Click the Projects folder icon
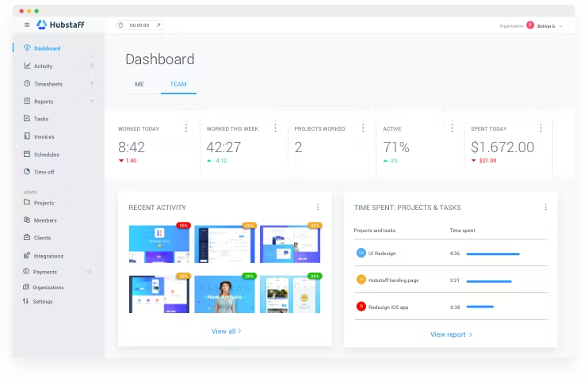Viewport: 588px width, 378px height. pyautogui.click(x=27, y=202)
